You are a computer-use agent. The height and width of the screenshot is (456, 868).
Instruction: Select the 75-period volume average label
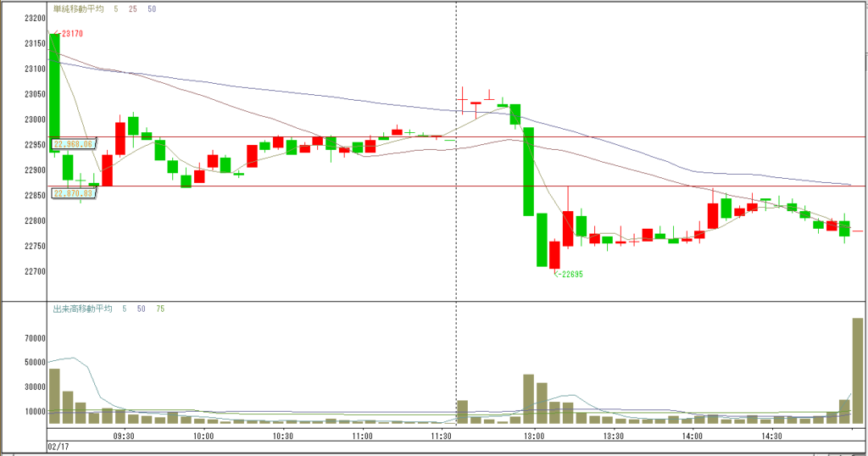pos(160,309)
